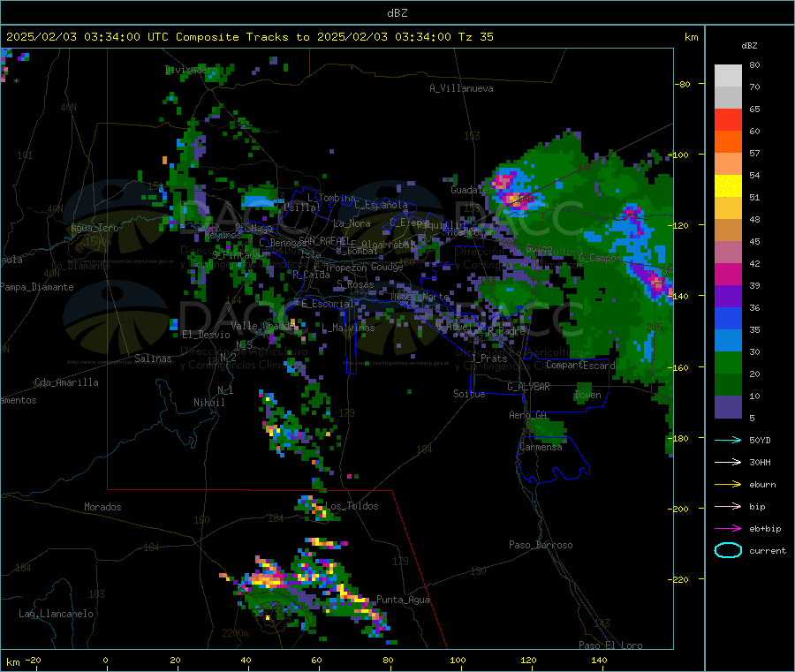
Task: Click the 0 km horizontal axis tick
Action: pos(105,660)
